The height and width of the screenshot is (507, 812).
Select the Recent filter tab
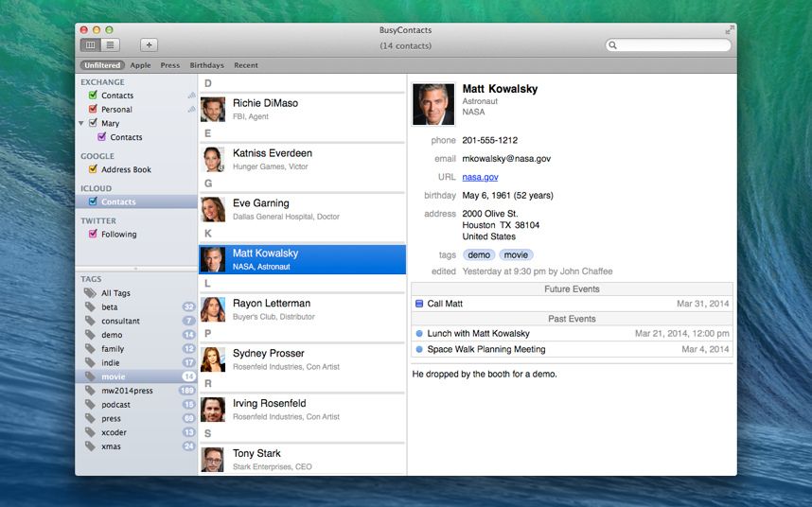point(246,65)
